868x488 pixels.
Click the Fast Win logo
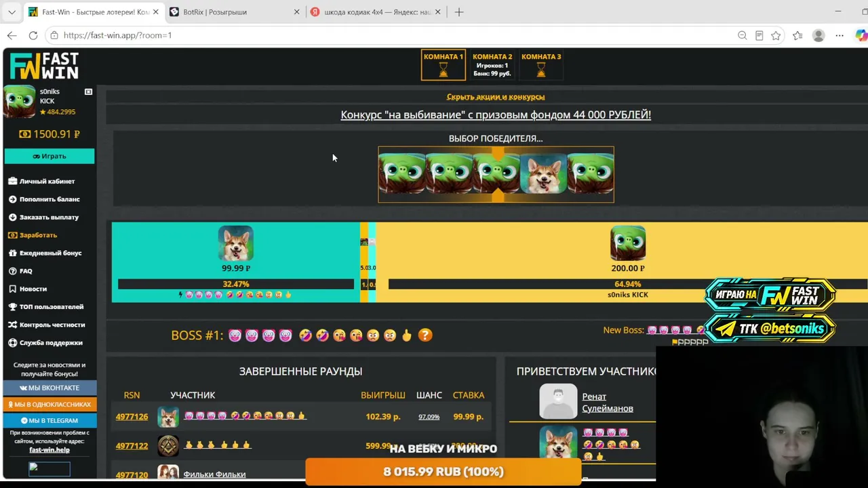[x=44, y=66]
